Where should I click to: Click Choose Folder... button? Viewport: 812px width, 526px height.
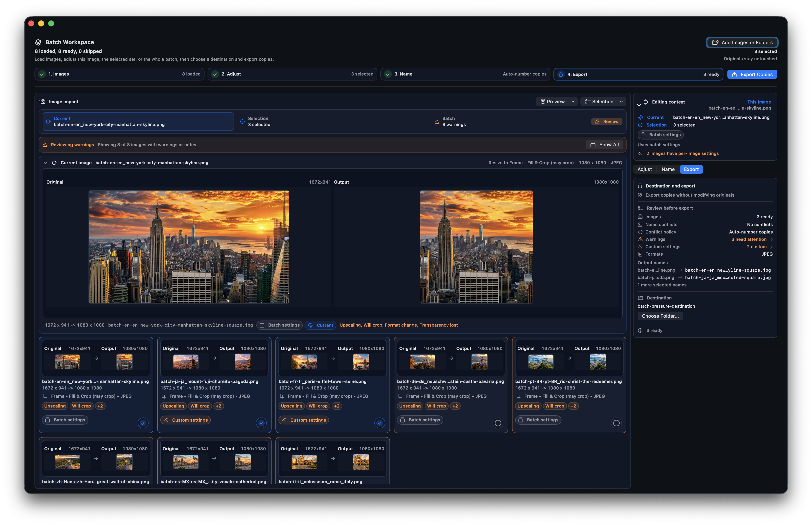click(x=660, y=316)
